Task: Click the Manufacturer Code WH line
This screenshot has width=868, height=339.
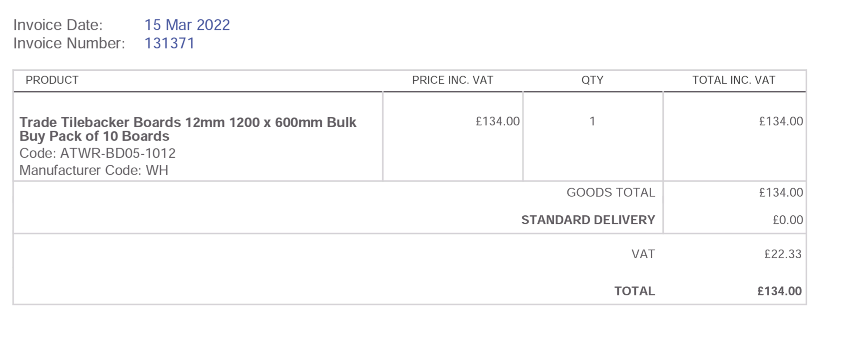Action: tap(94, 170)
